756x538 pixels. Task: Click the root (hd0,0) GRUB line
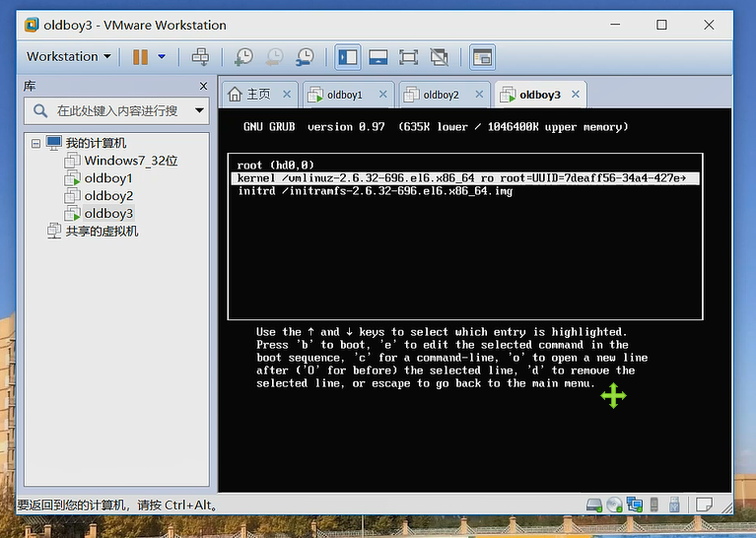point(275,165)
